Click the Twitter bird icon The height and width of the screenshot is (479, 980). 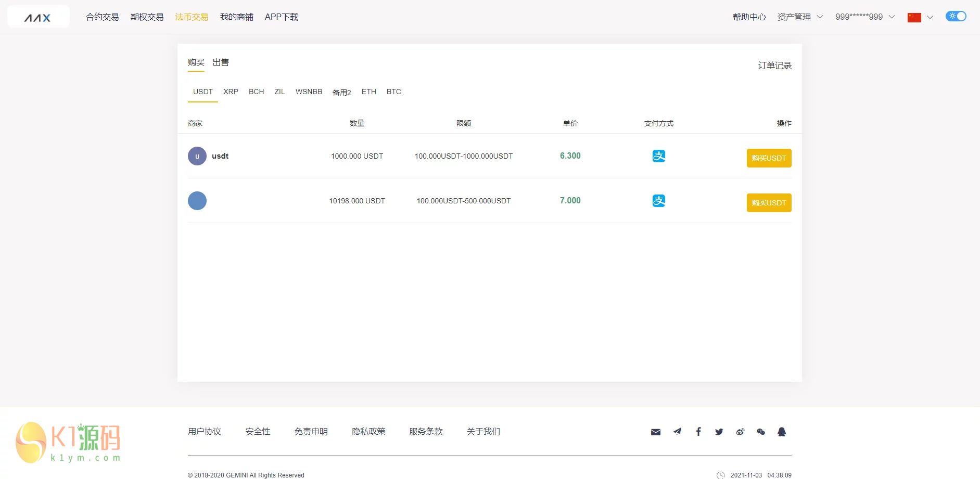click(x=719, y=432)
